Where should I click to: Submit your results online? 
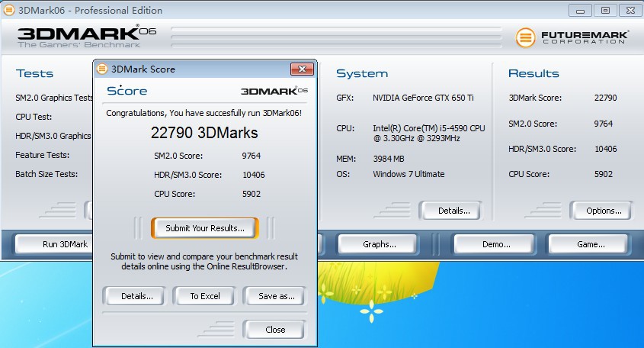coord(204,228)
